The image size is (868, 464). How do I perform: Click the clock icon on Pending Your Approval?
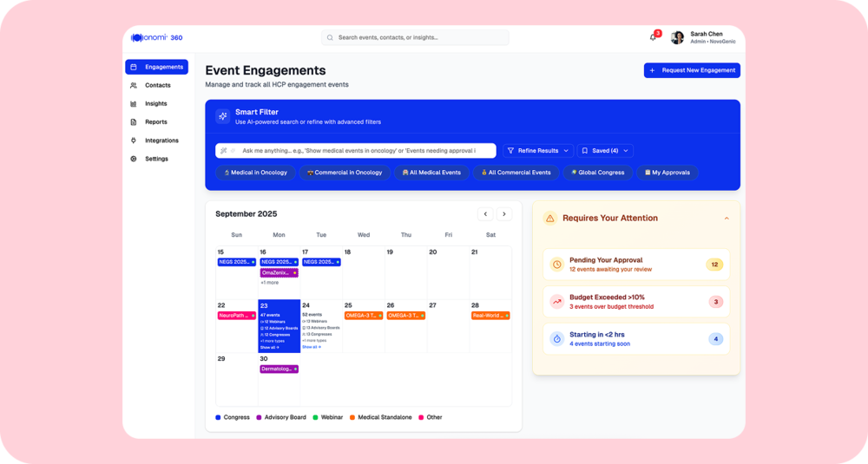click(x=557, y=265)
